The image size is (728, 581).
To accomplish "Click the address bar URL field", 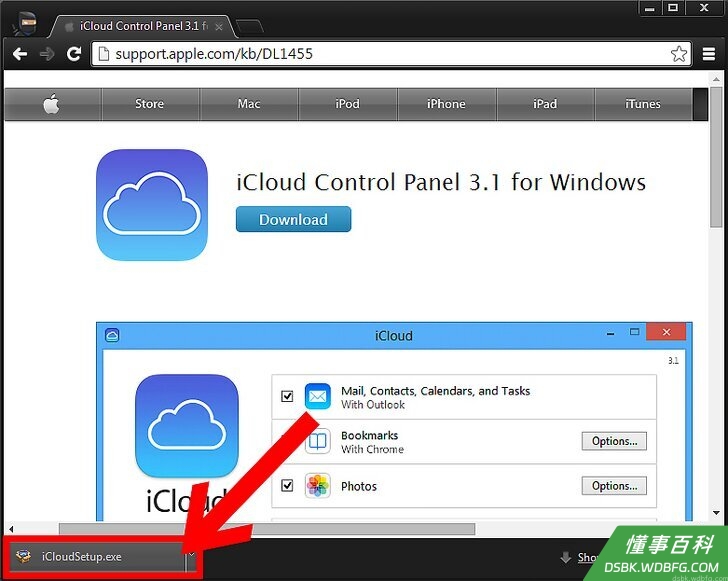I will click(390, 54).
